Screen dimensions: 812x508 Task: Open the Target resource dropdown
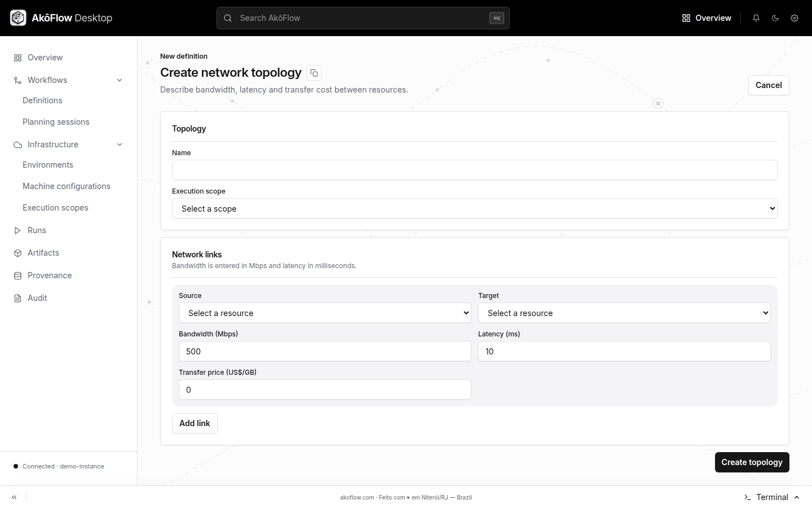click(624, 313)
